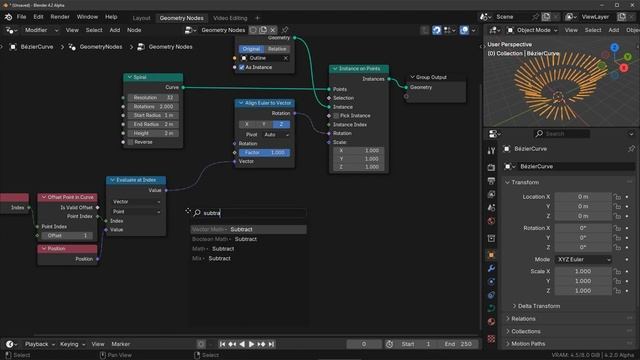Screen dimensions: 640x360
Task: Clear the Outline object field
Action: [x=286, y=58]
